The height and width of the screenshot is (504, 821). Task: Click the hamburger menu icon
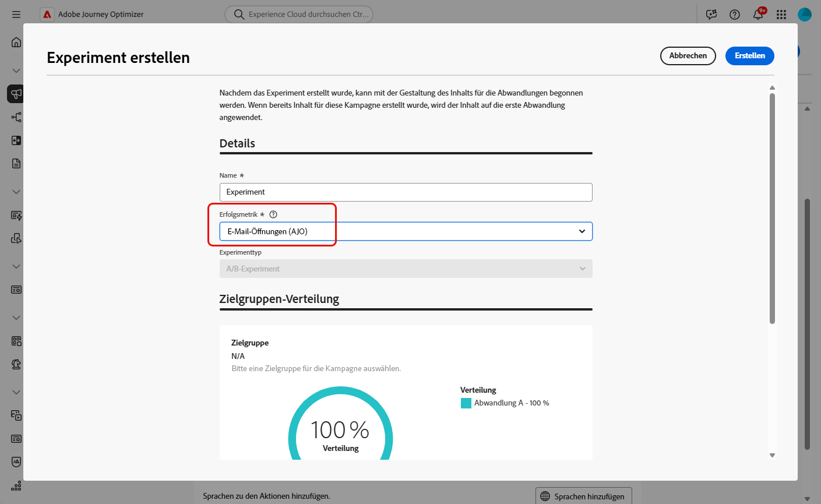tap(16, 14)
